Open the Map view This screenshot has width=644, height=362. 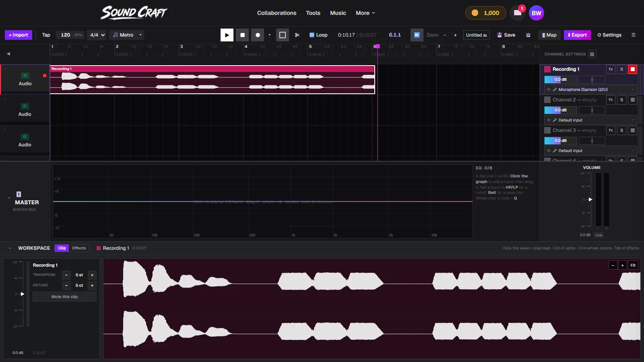coord(549,35)
